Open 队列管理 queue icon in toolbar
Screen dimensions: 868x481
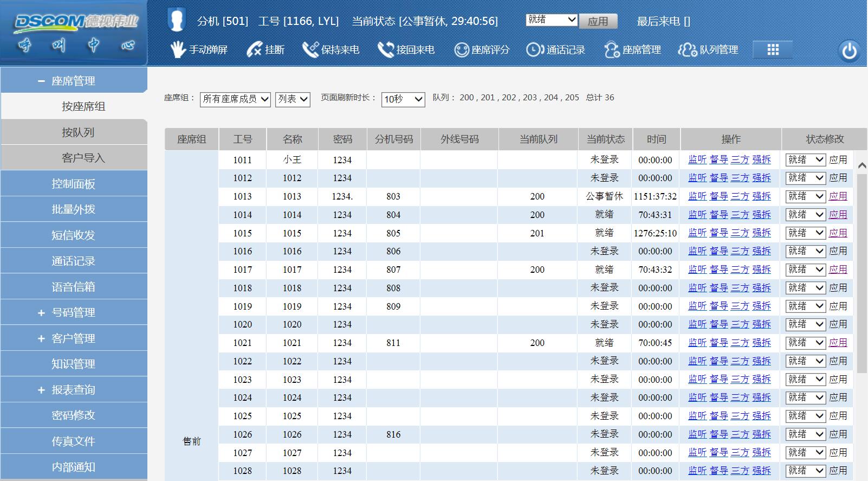[687, 50]
